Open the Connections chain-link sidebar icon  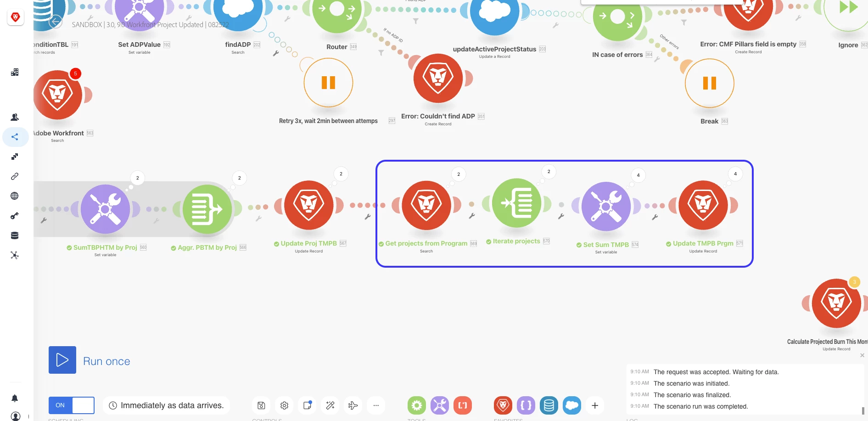tap(15, 176)
